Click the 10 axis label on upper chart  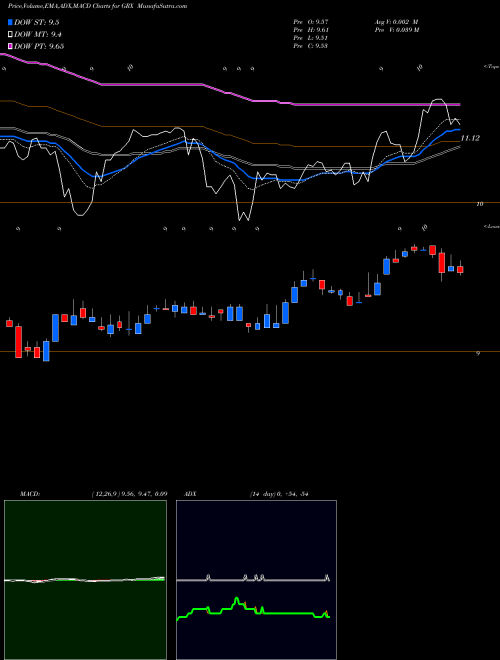coord(480,204)
